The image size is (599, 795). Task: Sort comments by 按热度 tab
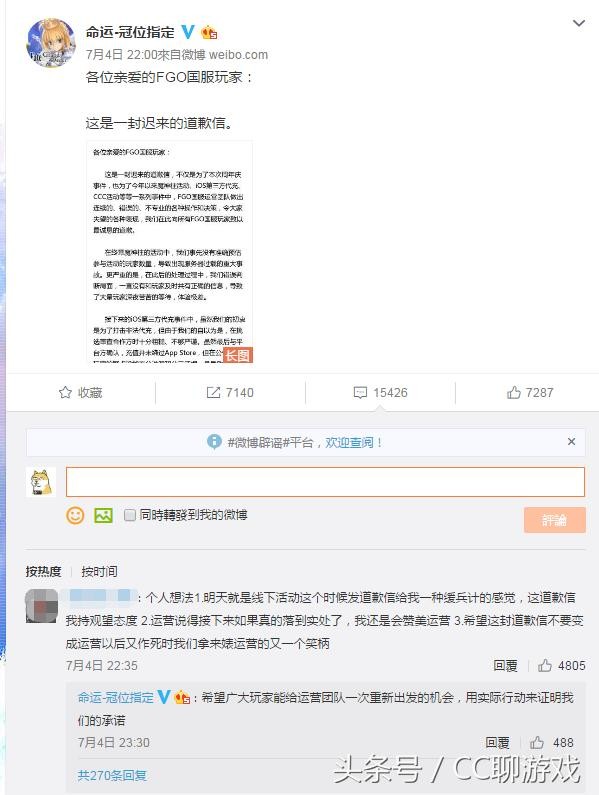tap(44, 571)
